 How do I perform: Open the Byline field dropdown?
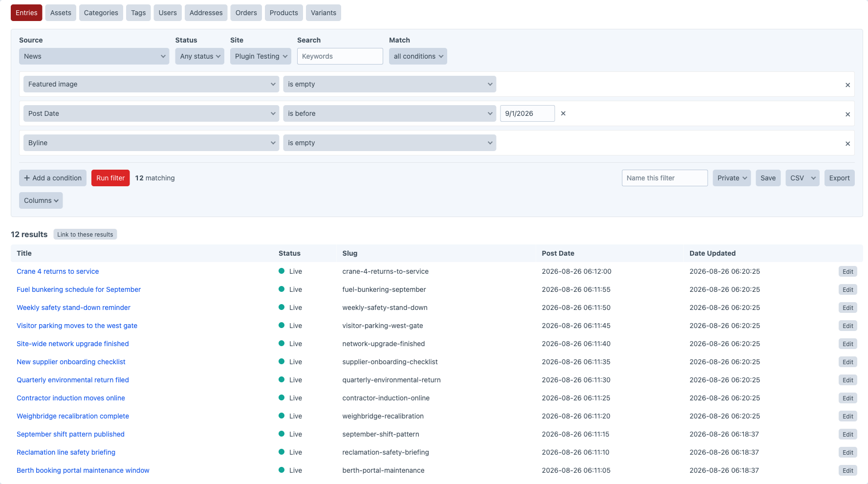(x=152, y=143)
